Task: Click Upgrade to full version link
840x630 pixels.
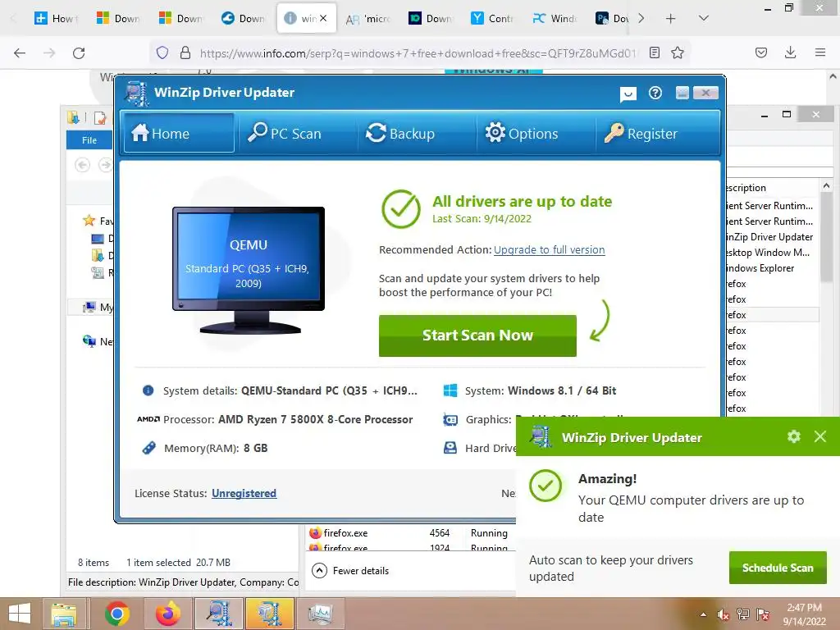Action: click(549, 249)
